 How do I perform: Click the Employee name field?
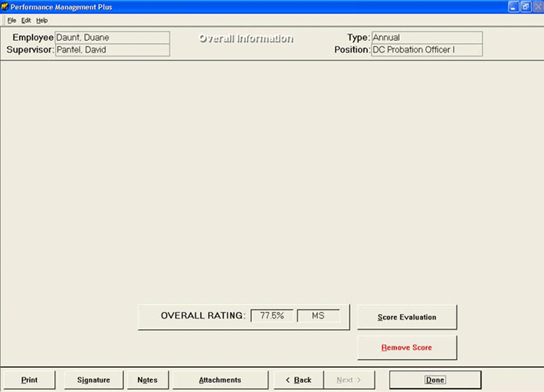click(112, 38)
